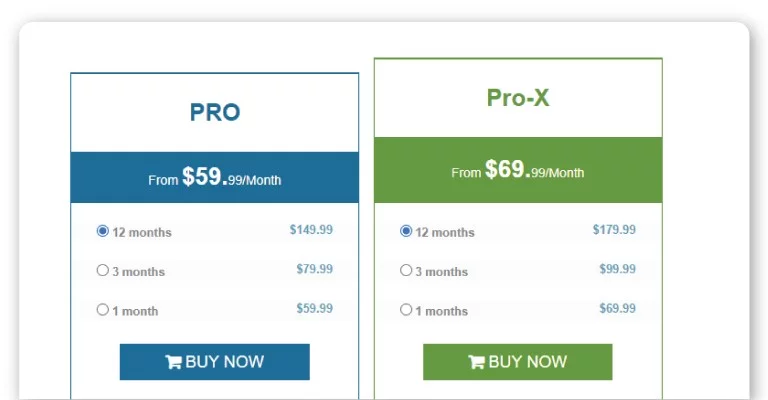Screen dimensions: 768x400
Task: Click the blue From $59.99/Month banner
Action: (x=215, y=177)
